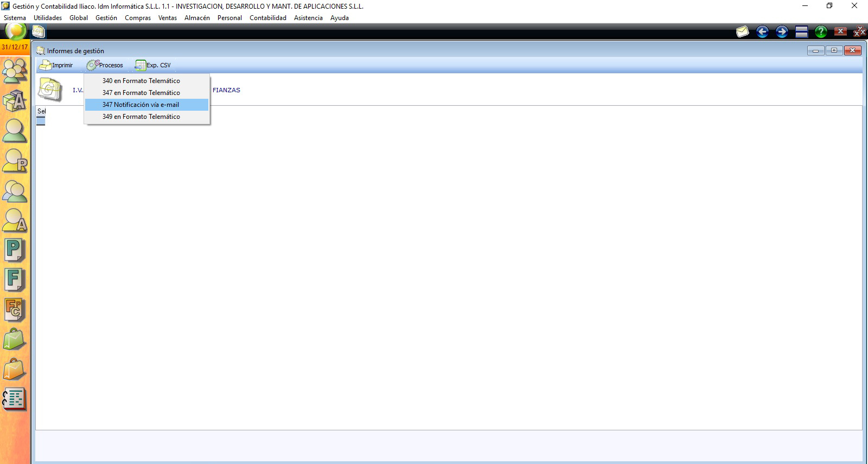Click the Sel column header
Screen dimensions: 868x464
[x=41, y=111]
